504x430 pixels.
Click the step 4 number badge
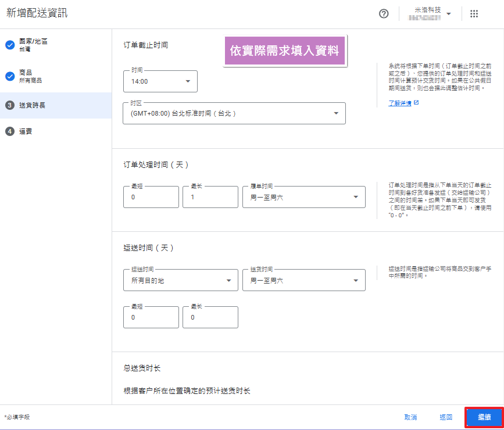(x=10, y=131)
